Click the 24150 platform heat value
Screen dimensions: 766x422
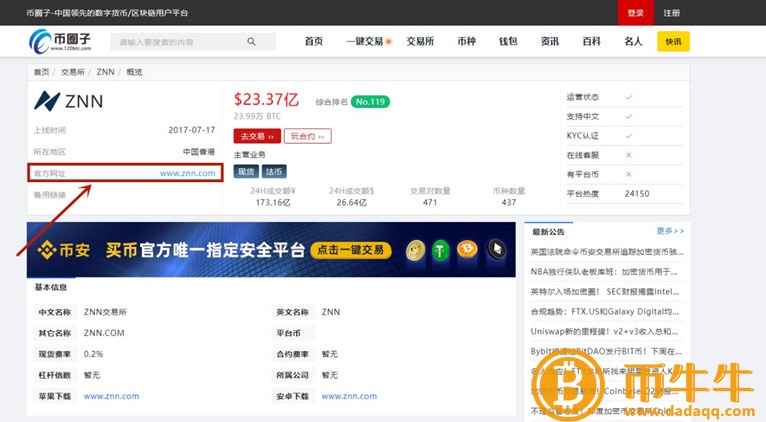tap(637, 193)
